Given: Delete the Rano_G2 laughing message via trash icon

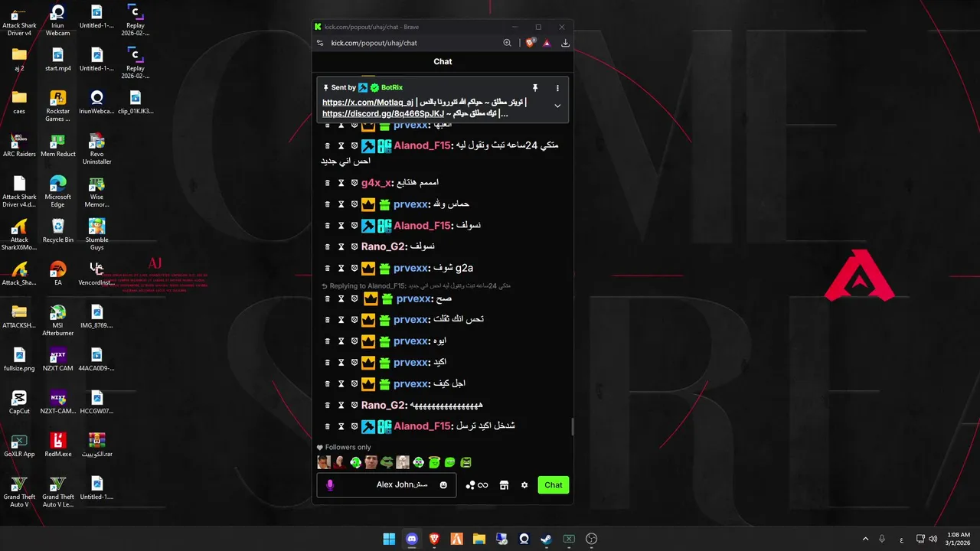Looking at the screenshot, I should (x=328, y=406).
